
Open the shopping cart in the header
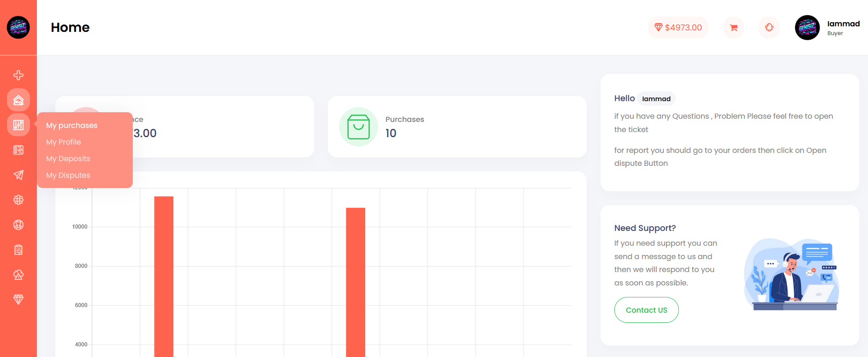(733, 28)
